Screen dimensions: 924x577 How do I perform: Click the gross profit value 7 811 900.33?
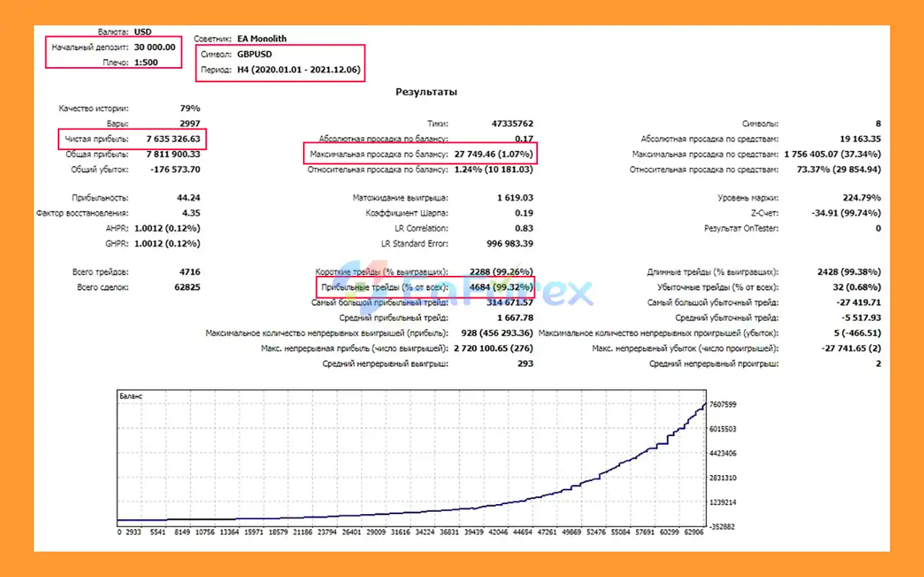click(x=173, y=154)
